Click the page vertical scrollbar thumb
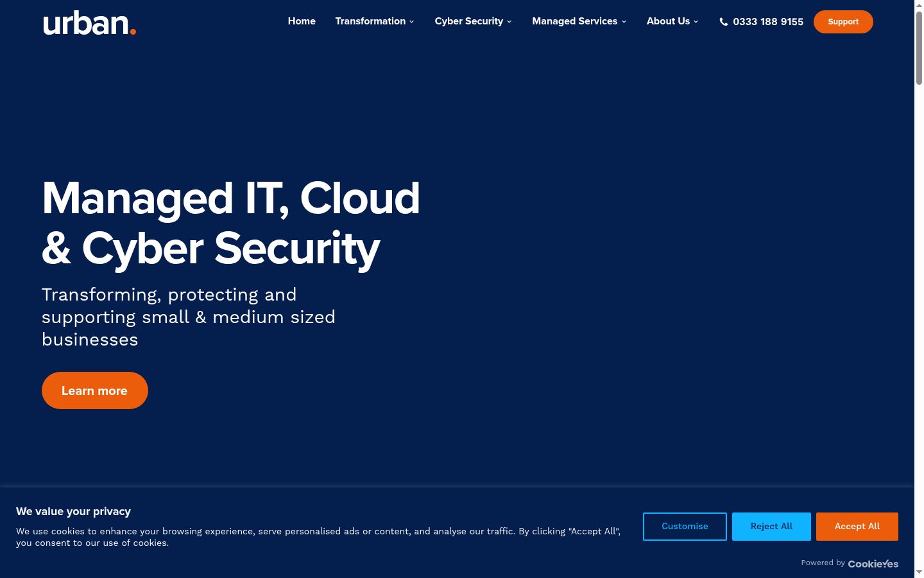924x578 pixels. click(919, 48)
